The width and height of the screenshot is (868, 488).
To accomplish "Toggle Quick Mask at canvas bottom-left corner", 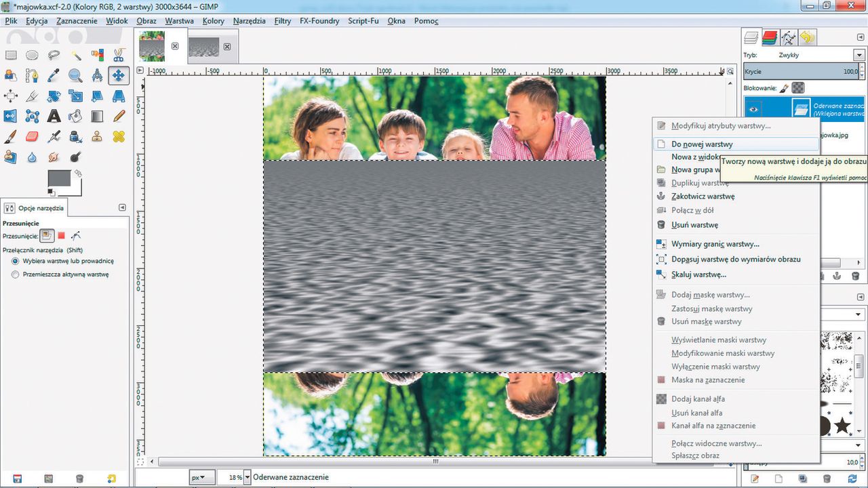I will click(x=140, y=462).
